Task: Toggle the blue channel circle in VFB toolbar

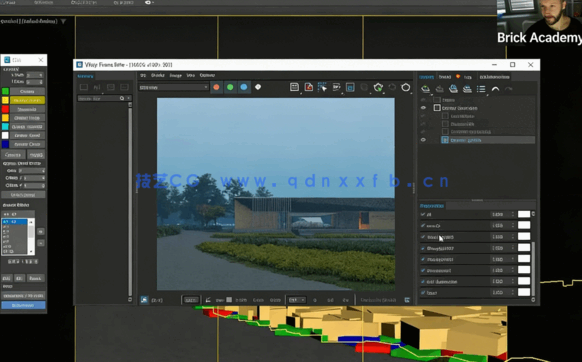Action: [x=244, y=87]
